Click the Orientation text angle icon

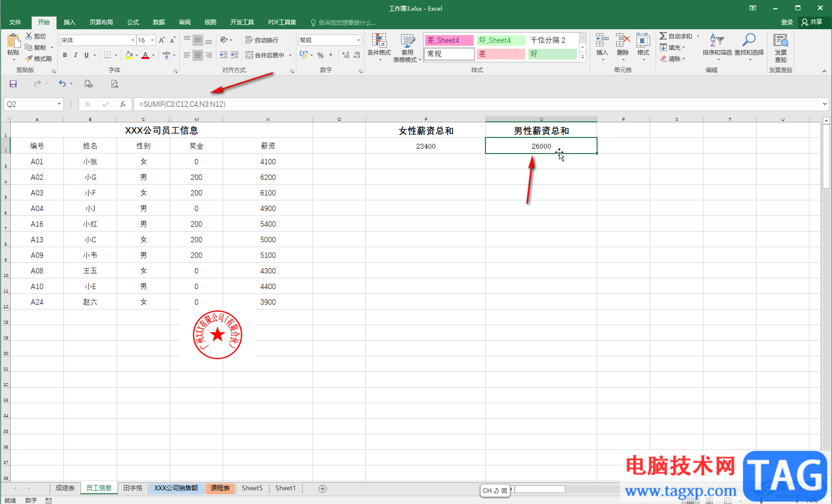pyautogui.click(x=224, y=40)
